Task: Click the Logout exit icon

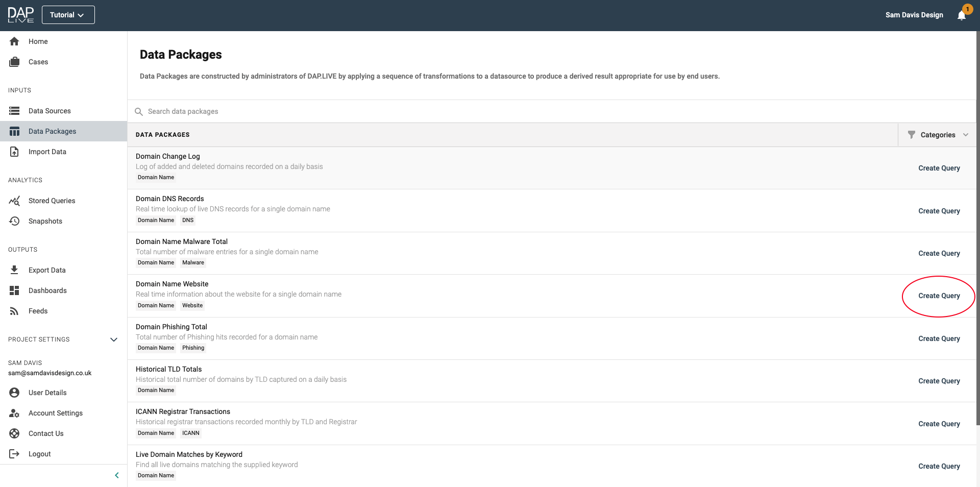Action: click(x=14, y=454)
